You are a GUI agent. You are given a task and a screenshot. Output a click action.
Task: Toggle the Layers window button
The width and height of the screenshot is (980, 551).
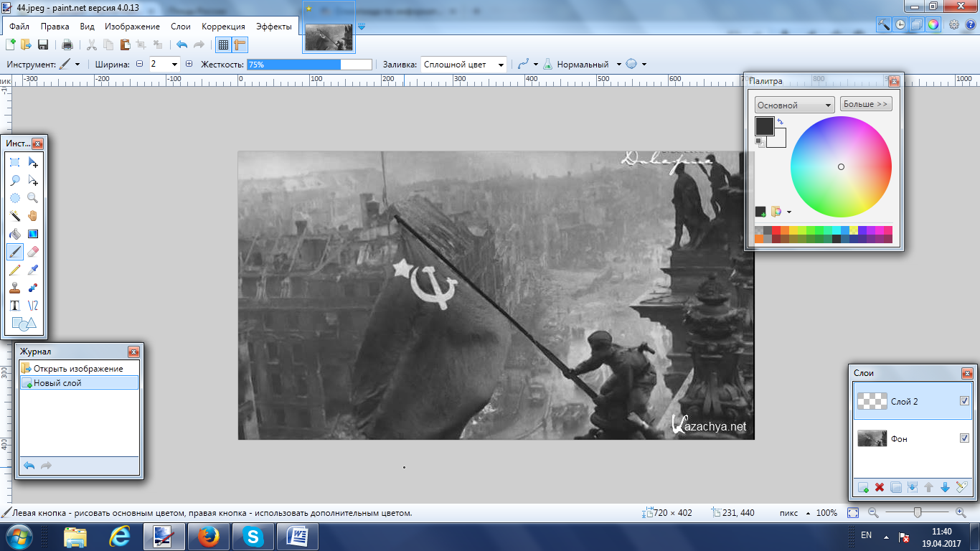[x=916, y=24]
